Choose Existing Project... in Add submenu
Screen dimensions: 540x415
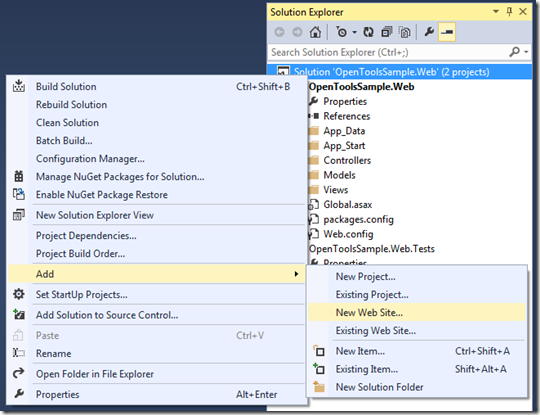point(417,294)
